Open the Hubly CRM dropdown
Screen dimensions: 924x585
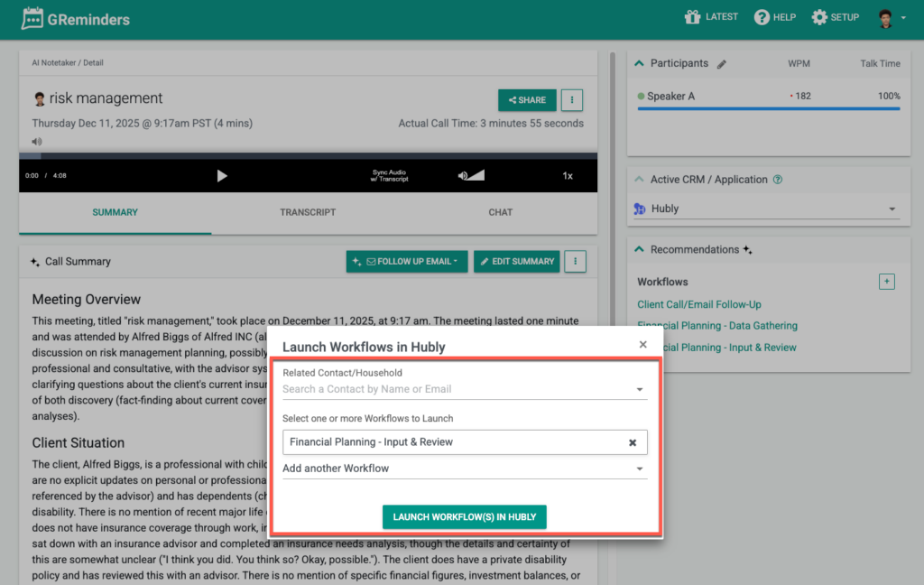[766, 209]
